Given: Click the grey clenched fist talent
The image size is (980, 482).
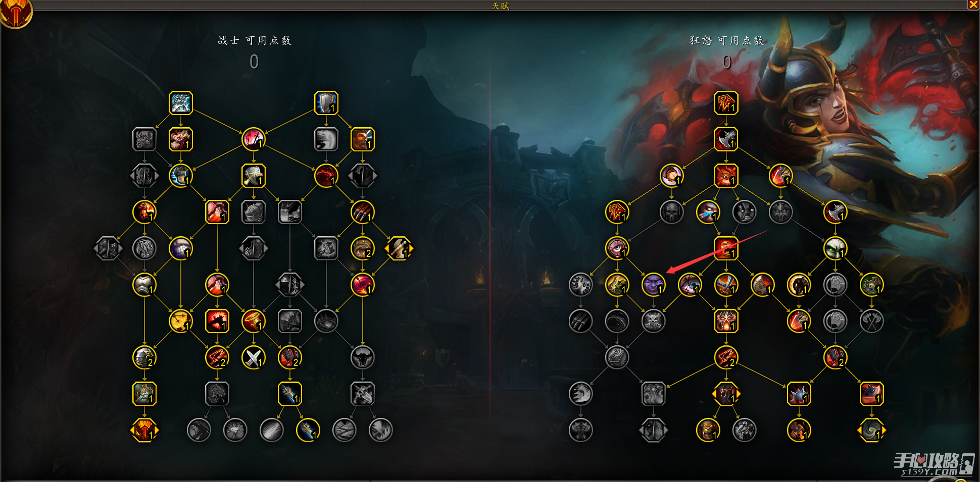Looking at the screenshot, I should click(x=580, y=285).
